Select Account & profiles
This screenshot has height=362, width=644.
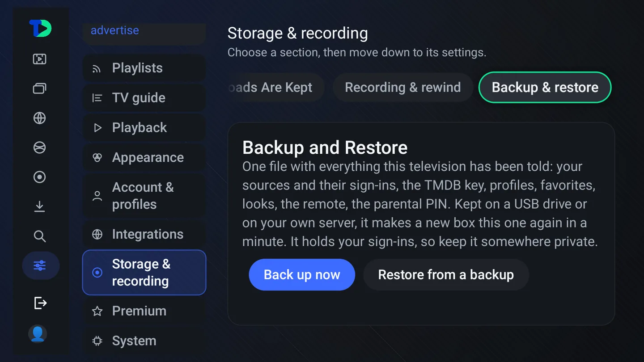(x=144, y=196)
